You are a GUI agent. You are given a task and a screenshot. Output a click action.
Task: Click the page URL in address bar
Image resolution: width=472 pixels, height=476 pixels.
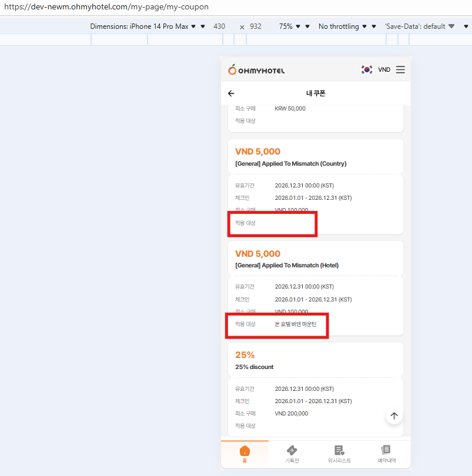pyautogui.click(x=106, y=7)
